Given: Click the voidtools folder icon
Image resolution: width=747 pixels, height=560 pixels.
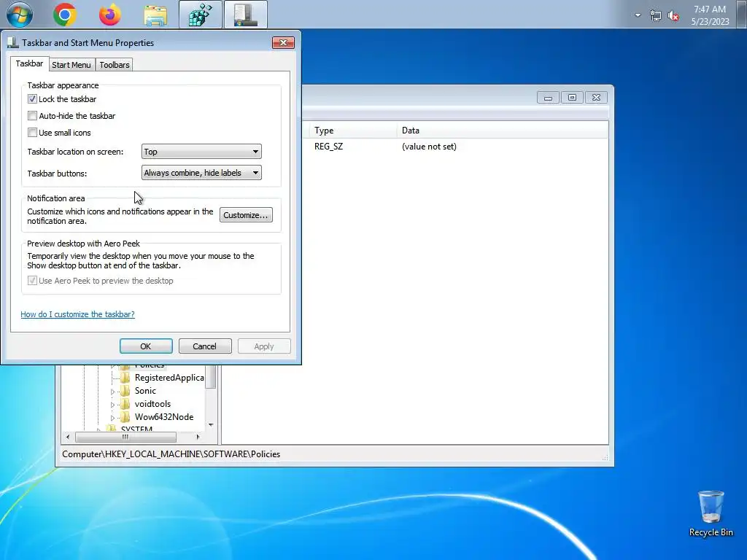Looking at the screenshot, I should point(125,404).
